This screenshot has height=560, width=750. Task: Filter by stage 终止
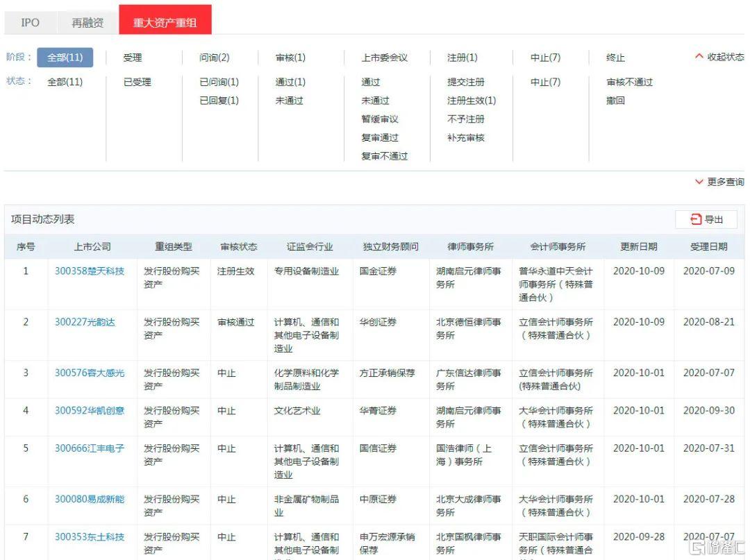pyautogui.click(x=615, y=58)
